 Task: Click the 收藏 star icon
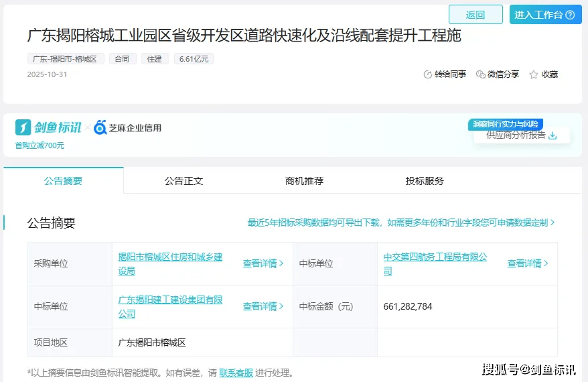click(x=534, y=74)
